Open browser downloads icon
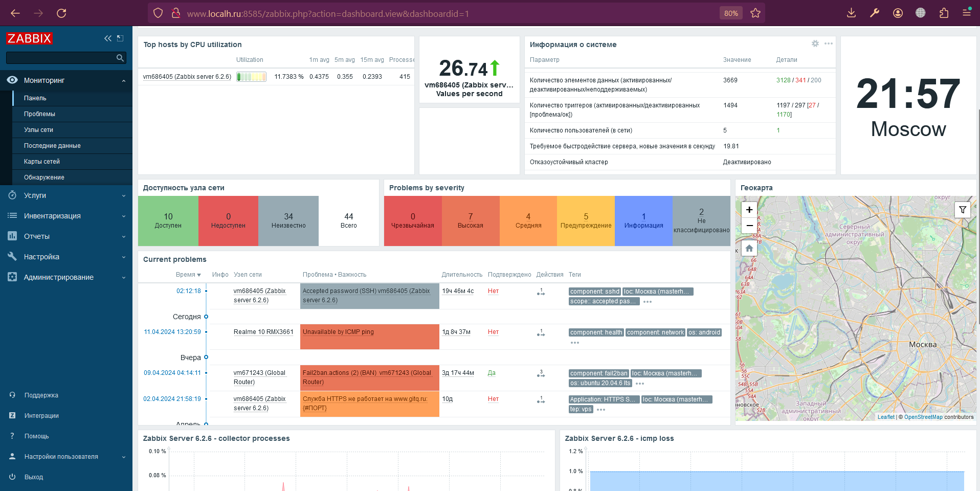980x491 pixels. tap(851, 13)
